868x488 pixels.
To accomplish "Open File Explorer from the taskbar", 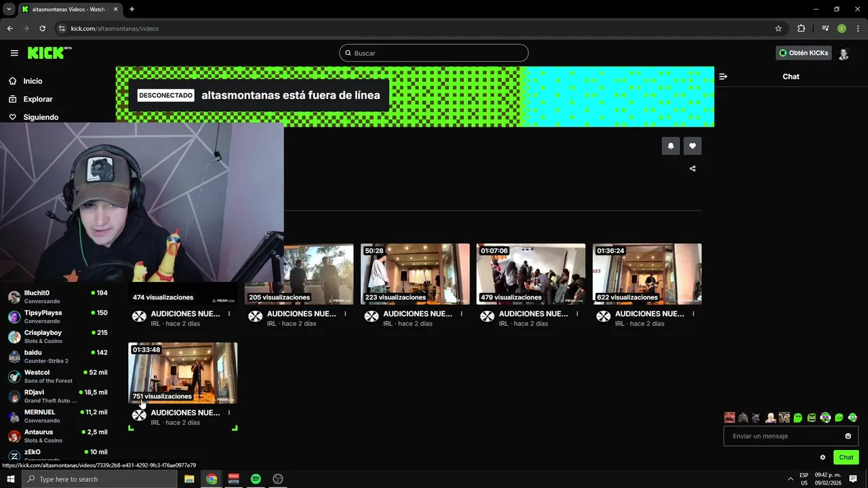I will pyautogui.click(x=189, y=479).
